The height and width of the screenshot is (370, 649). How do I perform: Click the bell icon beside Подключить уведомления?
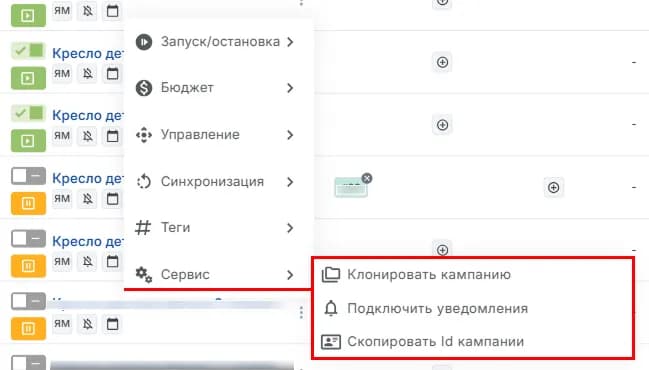[331, 308]
